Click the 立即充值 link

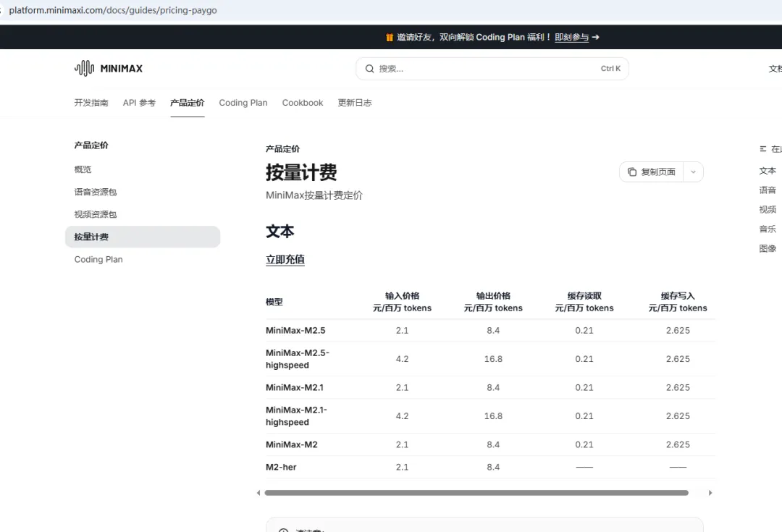click(285, 260)
